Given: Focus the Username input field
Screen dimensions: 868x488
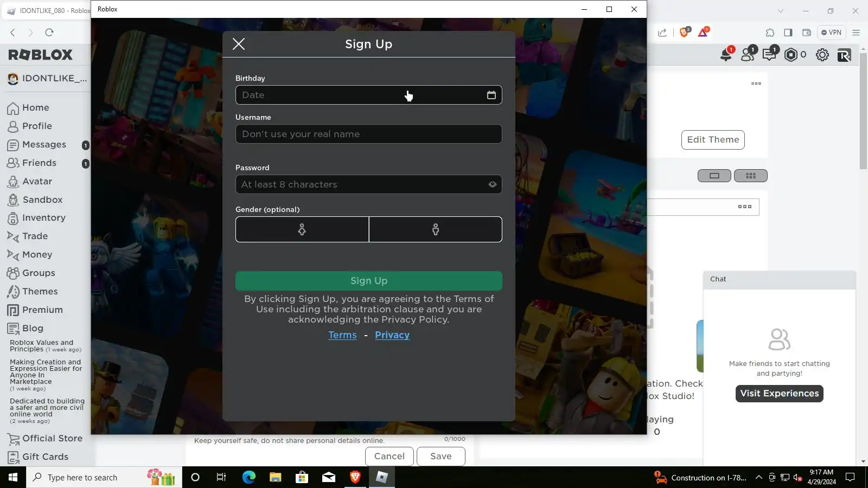Looking at the screenshot, I should click(369, 134).
